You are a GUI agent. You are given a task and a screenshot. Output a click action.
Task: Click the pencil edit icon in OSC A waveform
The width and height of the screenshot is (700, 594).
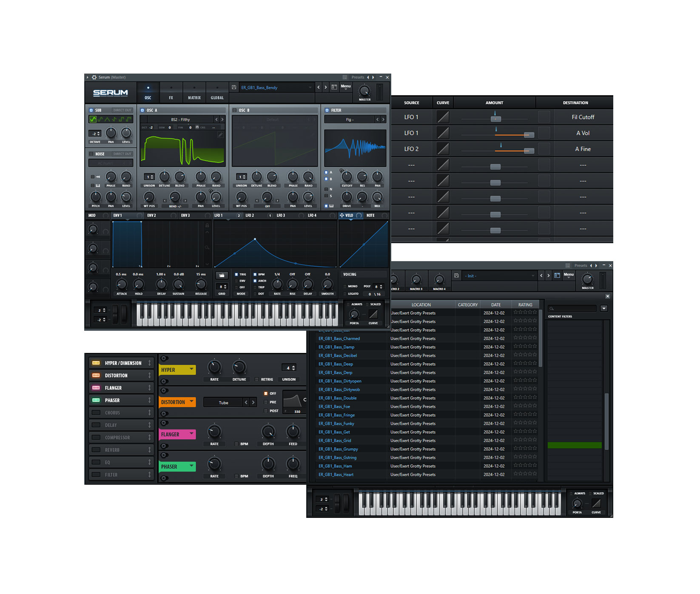[x=220, y=135]
